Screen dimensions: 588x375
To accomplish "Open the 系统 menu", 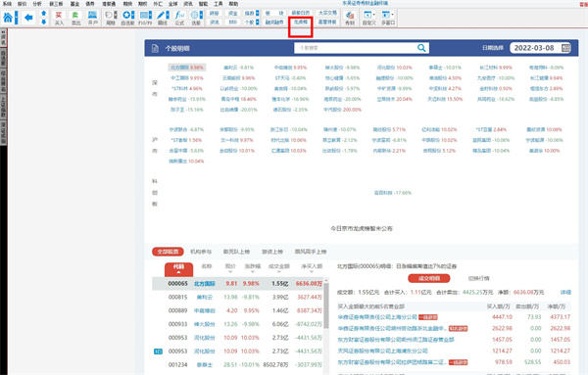I will (7, 4).
